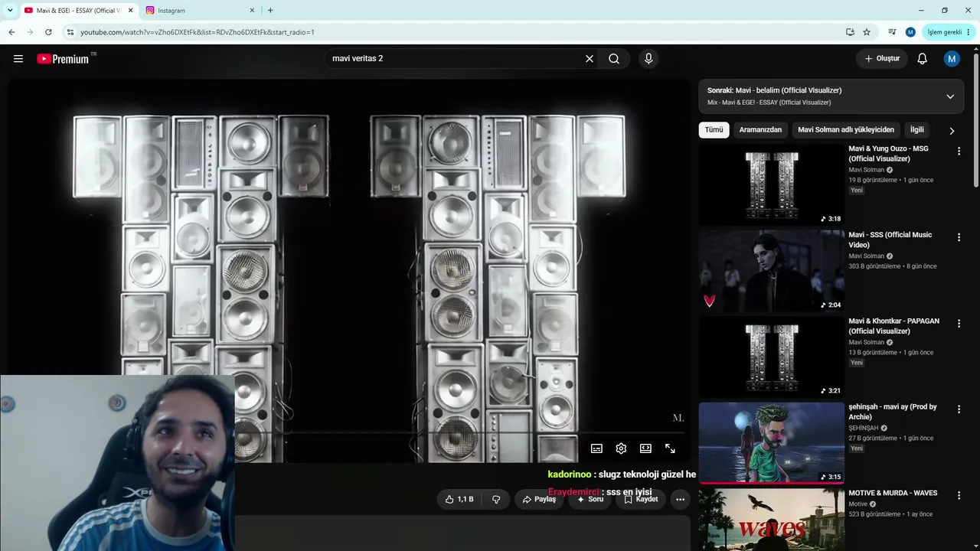Go back in Chrome browser history
This screenshot has width=980, height=551.
point(11,32)
